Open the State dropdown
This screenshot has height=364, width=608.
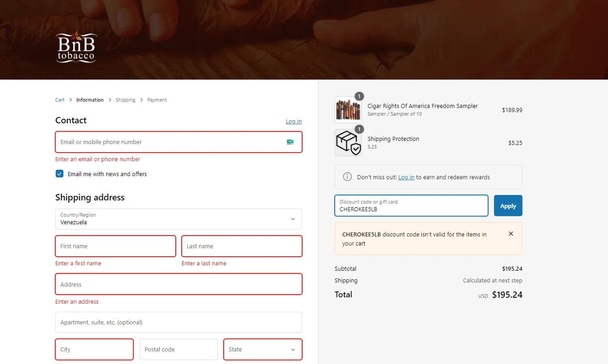point(263,349)
